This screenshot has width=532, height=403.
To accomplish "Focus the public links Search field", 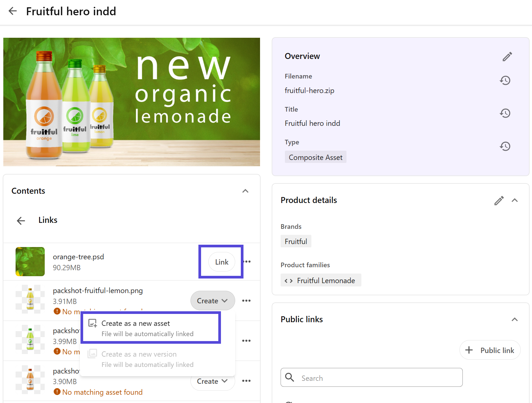I will click(372, 378).
